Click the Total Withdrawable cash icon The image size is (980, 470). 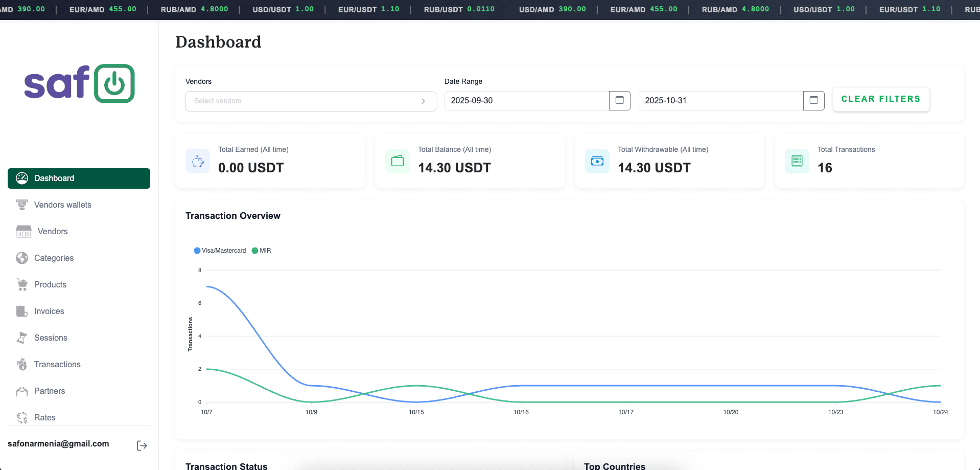(x=597, y=162)
